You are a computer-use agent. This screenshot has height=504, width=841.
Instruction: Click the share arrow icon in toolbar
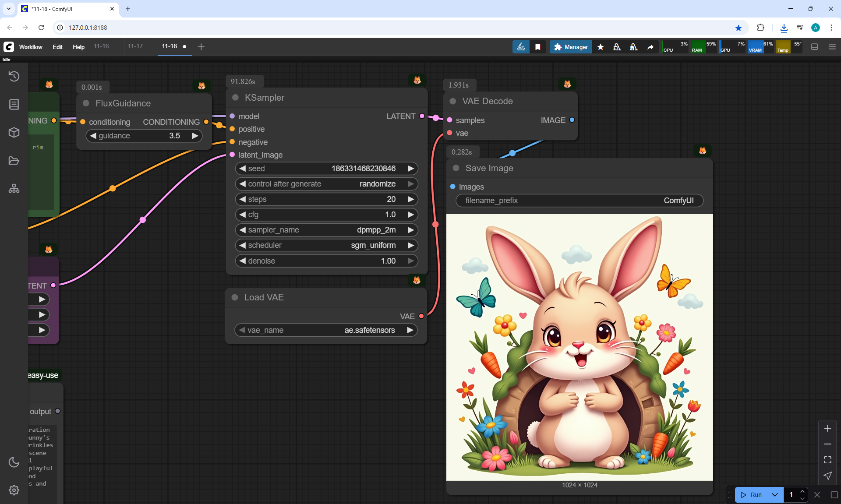pos(650,47)
